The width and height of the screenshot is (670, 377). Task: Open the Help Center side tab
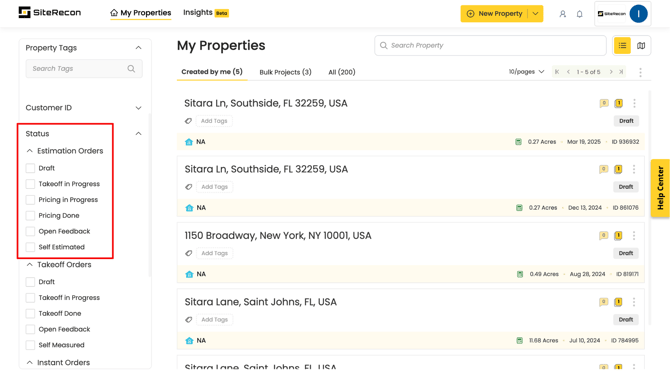[660, 188]
